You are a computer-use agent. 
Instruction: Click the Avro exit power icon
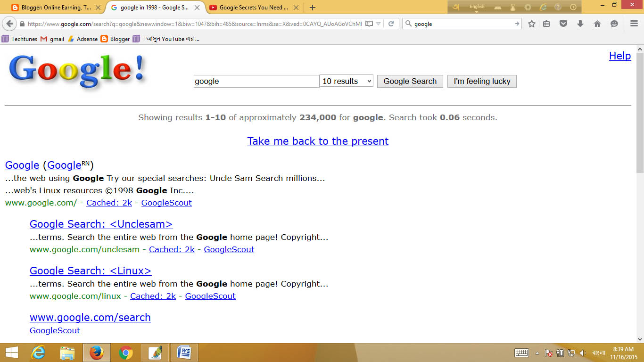pyautogui.click(x=573, y=7)
